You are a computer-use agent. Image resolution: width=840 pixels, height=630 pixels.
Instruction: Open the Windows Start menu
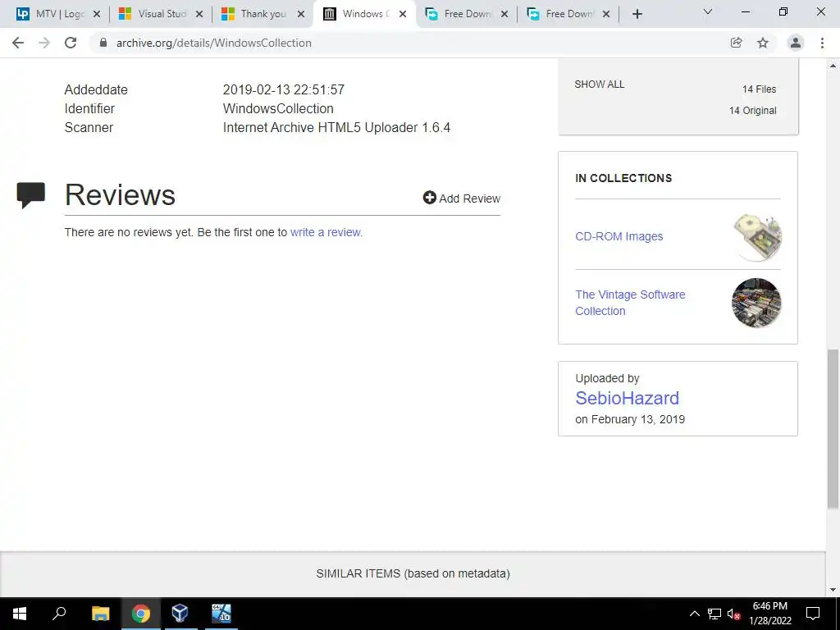pos(20,614)
